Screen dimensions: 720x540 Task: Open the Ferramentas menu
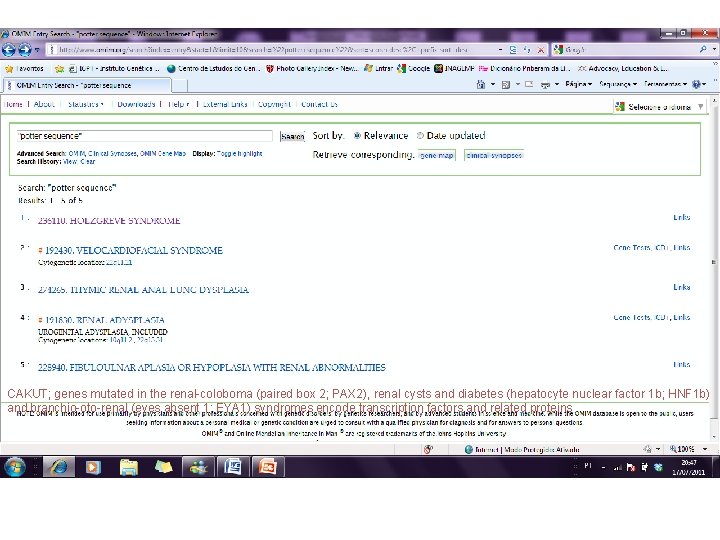[x=665, y=84]
